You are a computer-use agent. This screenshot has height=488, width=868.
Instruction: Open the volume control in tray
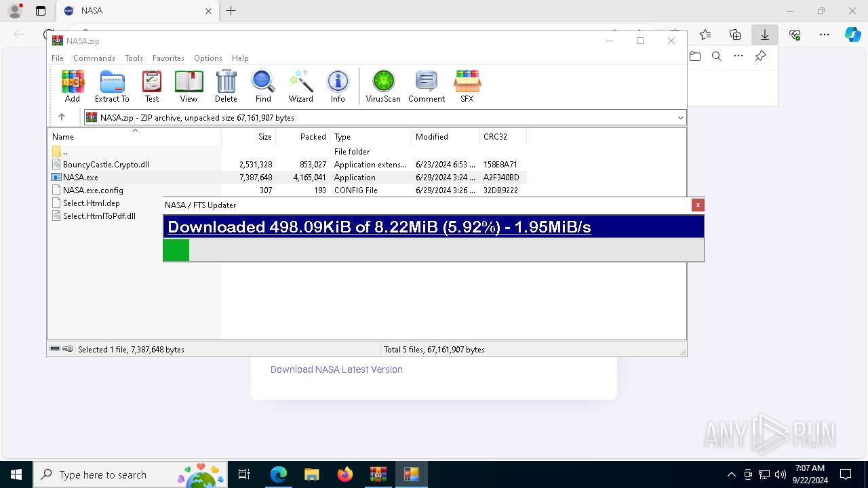pyautogui.click(x=780, y=474)
